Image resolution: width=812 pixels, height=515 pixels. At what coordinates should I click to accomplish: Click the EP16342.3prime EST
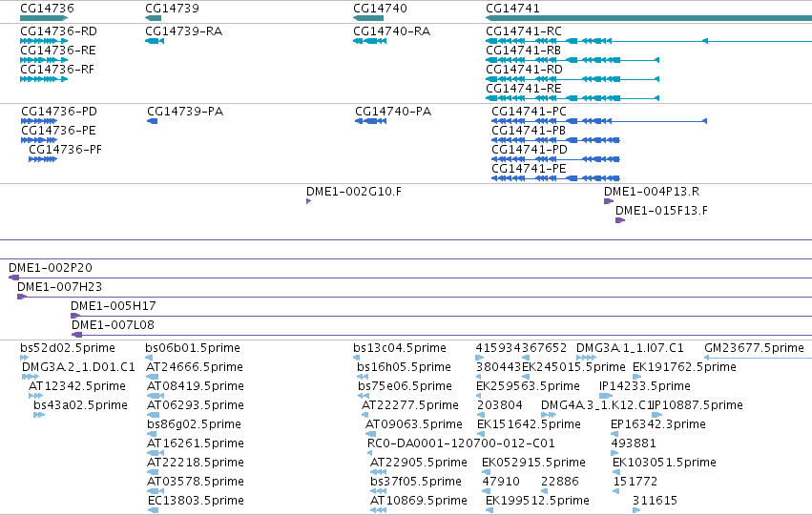pos(658,424)
